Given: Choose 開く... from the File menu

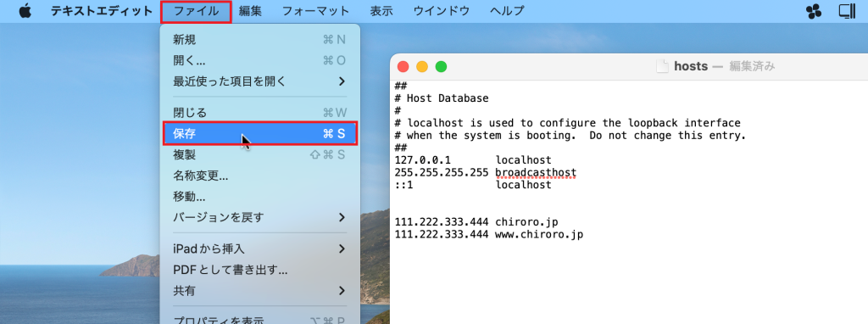Looking at the screenshot, I should coord(259,60).
